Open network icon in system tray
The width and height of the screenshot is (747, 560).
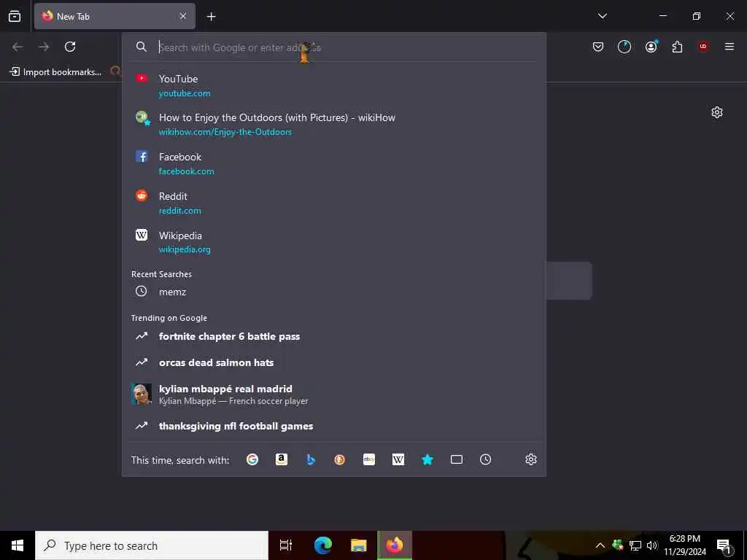coord(635,545)
